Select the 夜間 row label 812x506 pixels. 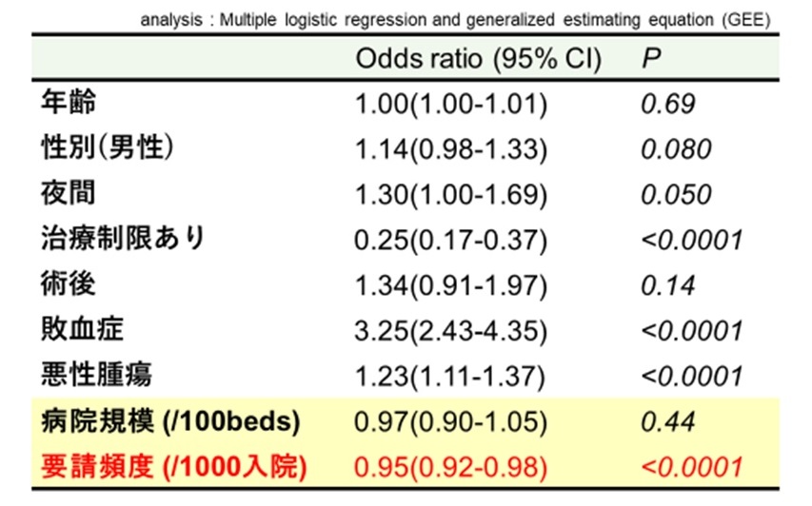click(69, 193)
